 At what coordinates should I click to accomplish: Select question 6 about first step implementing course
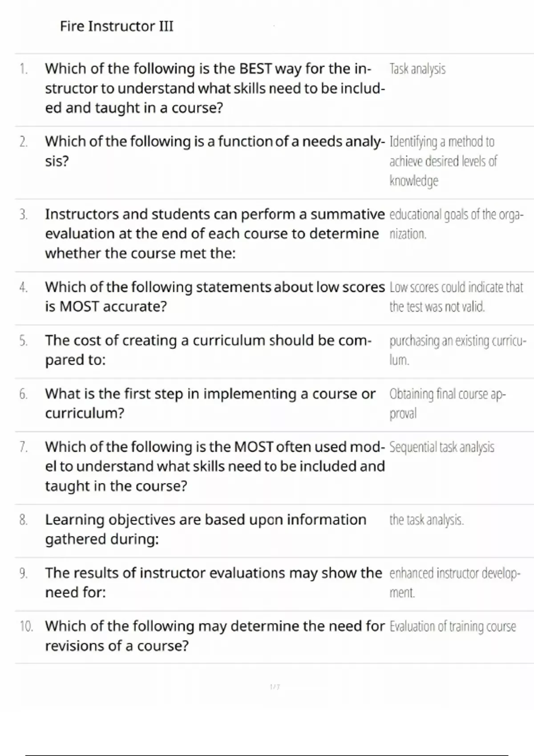click(x=210, y=403)
